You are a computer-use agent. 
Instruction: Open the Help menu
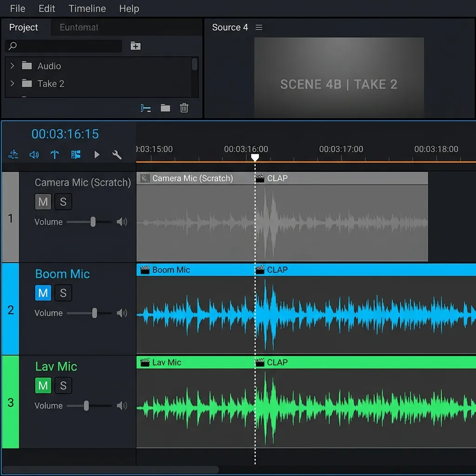click(129, 8)
